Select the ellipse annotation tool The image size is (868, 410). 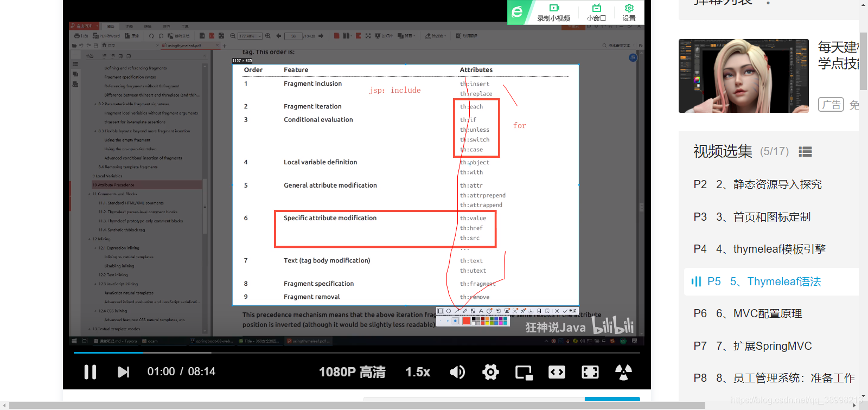449,311
